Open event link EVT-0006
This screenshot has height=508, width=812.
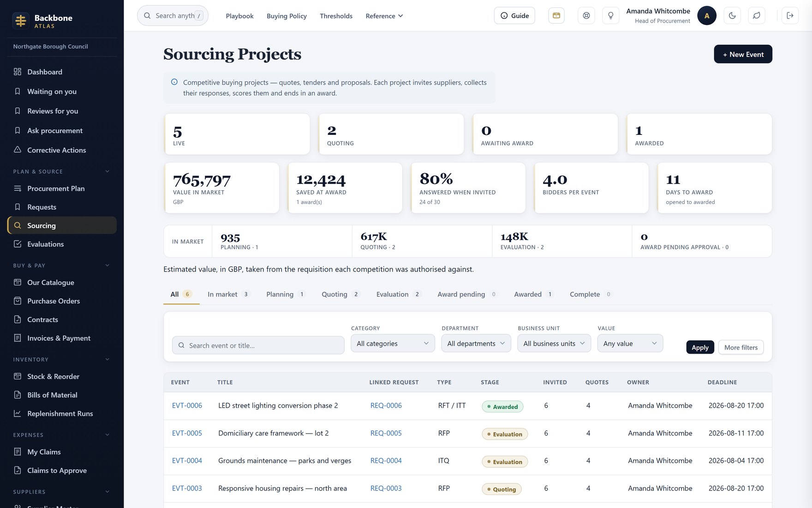(187, 405)
